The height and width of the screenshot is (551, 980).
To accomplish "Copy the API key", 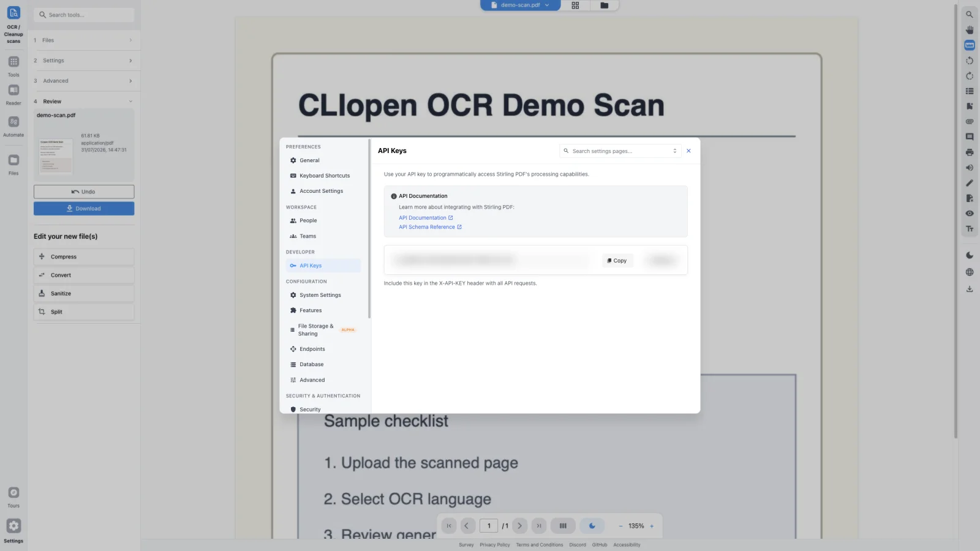I will tap(617, 261).
